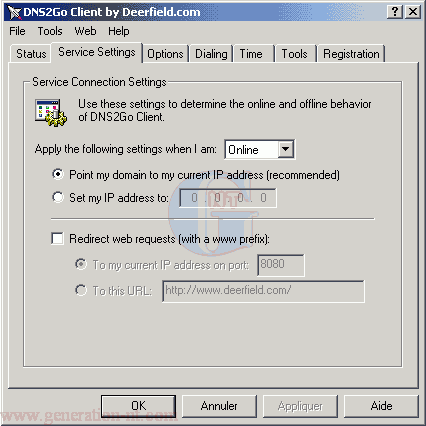
Task: Close the DNS2Go Client window
Action: click(413, 12)
